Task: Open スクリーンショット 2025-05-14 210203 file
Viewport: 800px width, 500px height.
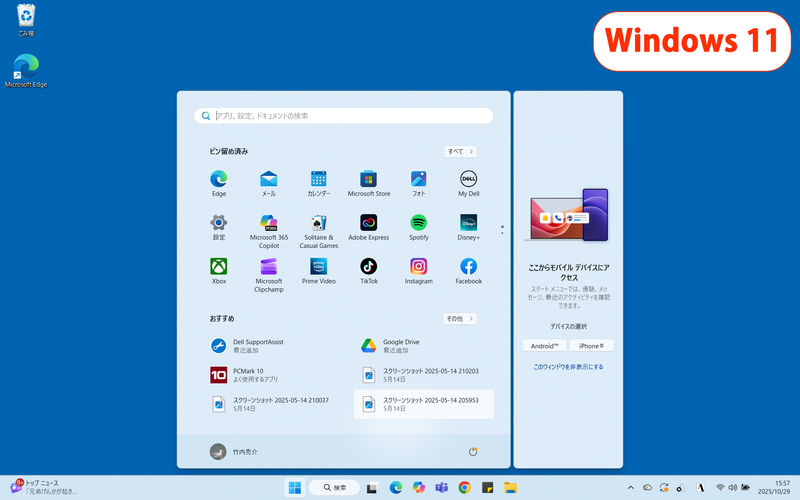Action: (424, 375)
